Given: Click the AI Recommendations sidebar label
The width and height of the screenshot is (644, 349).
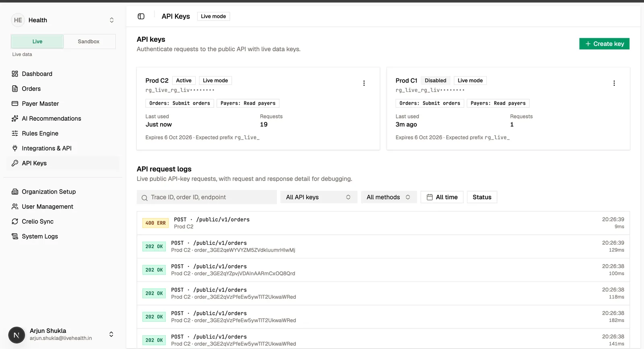Looking at the screenshot, I should [52, 118].
